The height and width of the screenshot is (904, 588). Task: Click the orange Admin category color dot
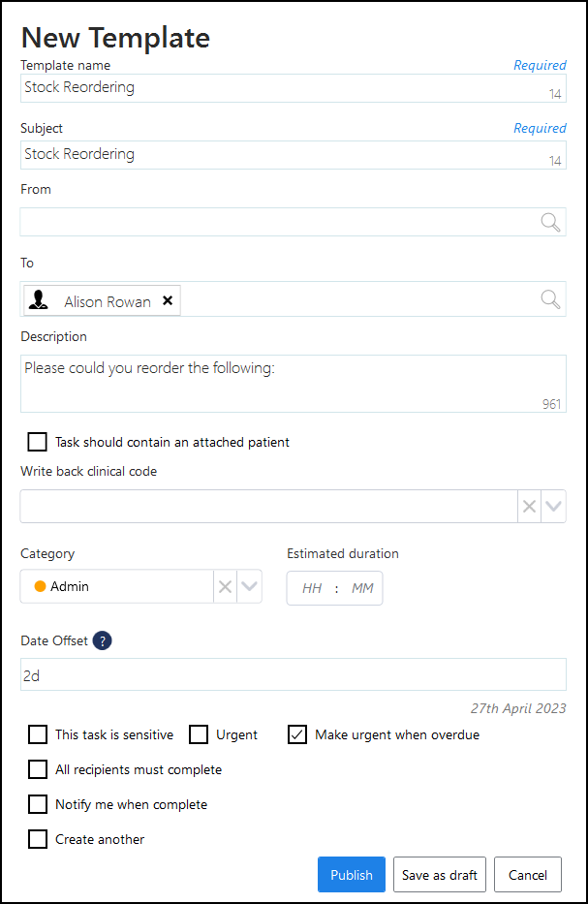(x=40, y=586)
